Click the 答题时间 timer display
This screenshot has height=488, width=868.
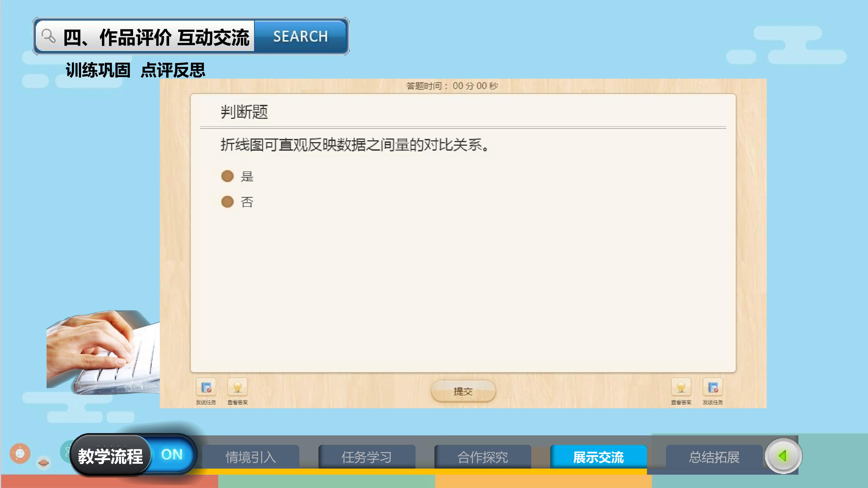(x=452, y=86)
